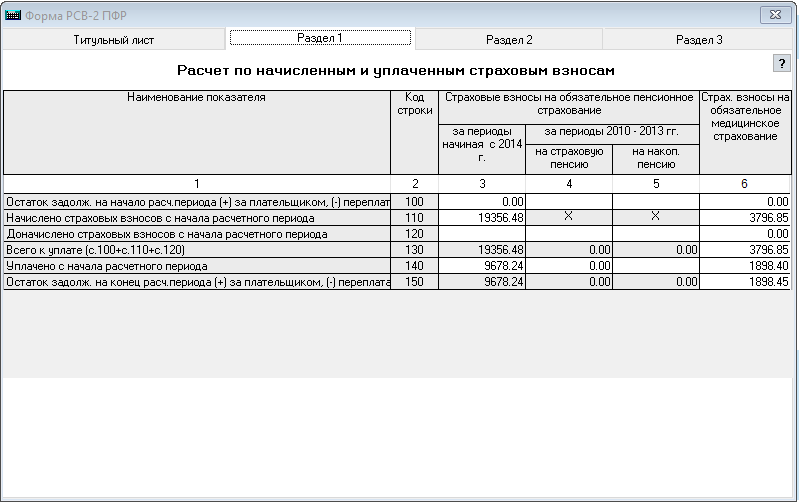Open the Титульный лист tab
799x504 pixels.
(x=114, y=40)
